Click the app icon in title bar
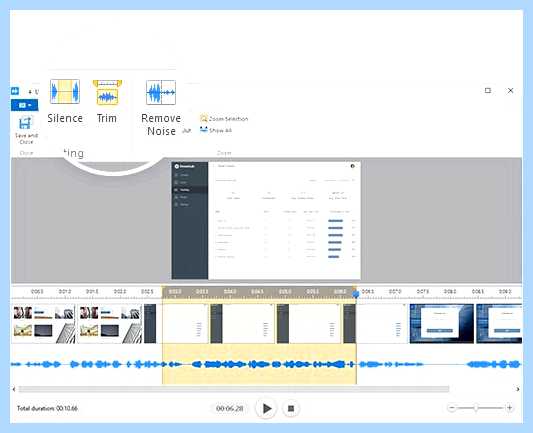 click(x=15, y=91)
